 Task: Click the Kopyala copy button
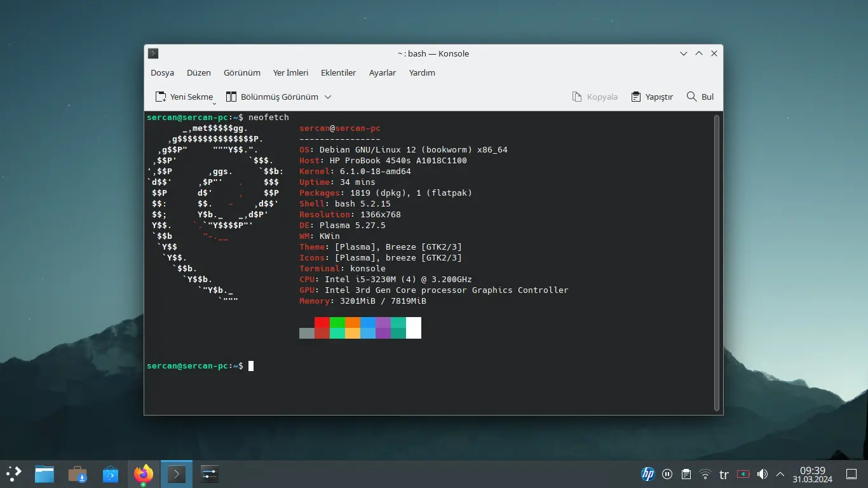[595, 97]
